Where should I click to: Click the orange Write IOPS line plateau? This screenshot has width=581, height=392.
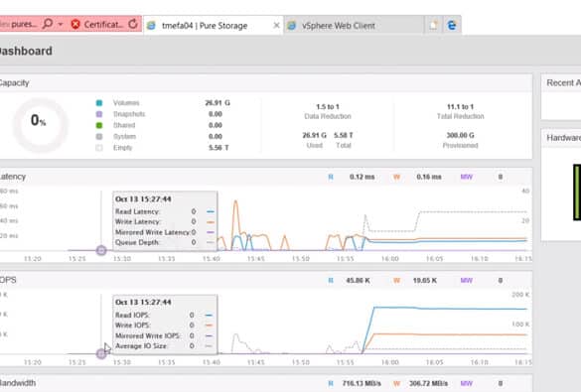(450, 334)
